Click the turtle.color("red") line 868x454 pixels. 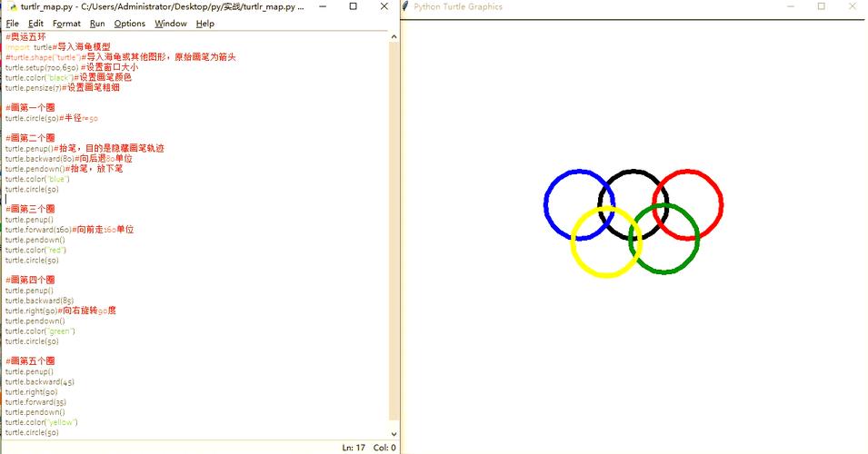36,250
